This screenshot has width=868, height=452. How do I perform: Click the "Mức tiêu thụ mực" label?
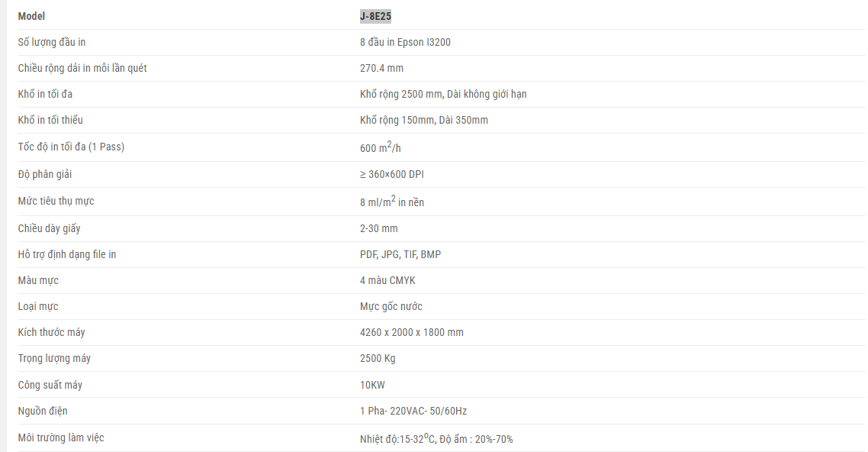(x=56, y=201)
